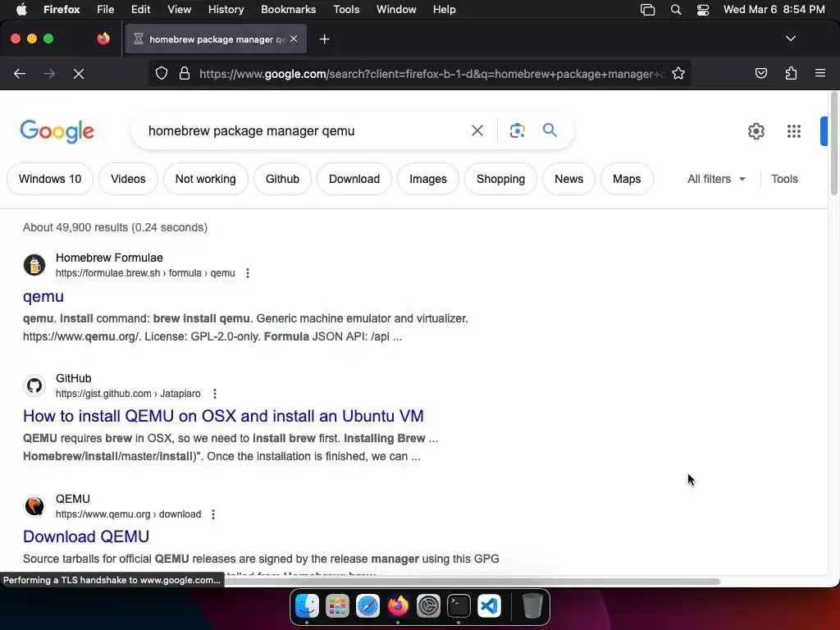
Task: Open the History menu
Action: pyautogui.click(x=226, y=10)
